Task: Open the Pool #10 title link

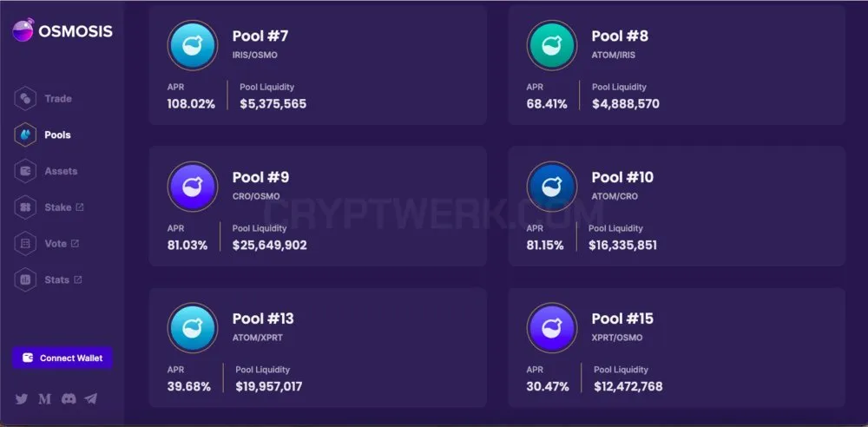Action: coord(622,177)
